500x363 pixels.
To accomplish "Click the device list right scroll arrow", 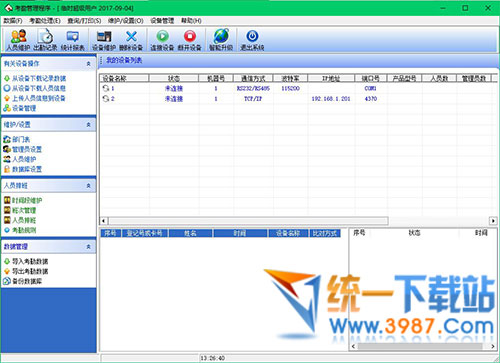I will pyautogui.click(x=493, y=221).
